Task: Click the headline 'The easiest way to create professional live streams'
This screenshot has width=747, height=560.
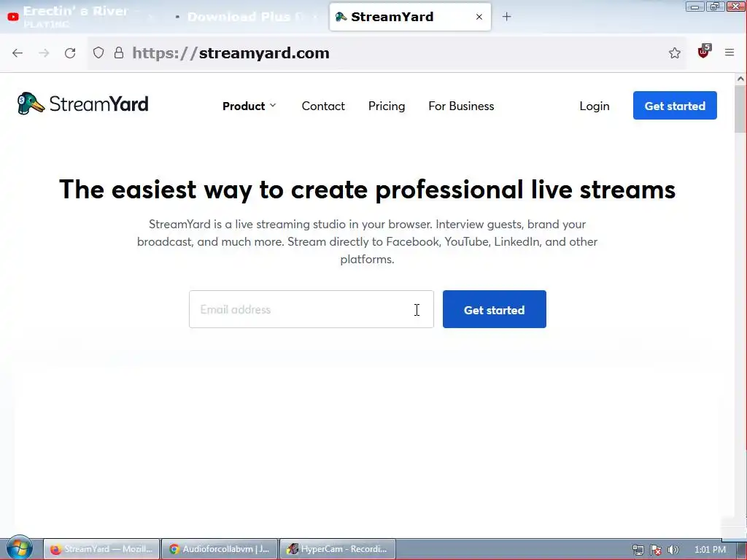Action: coord(367,190)
